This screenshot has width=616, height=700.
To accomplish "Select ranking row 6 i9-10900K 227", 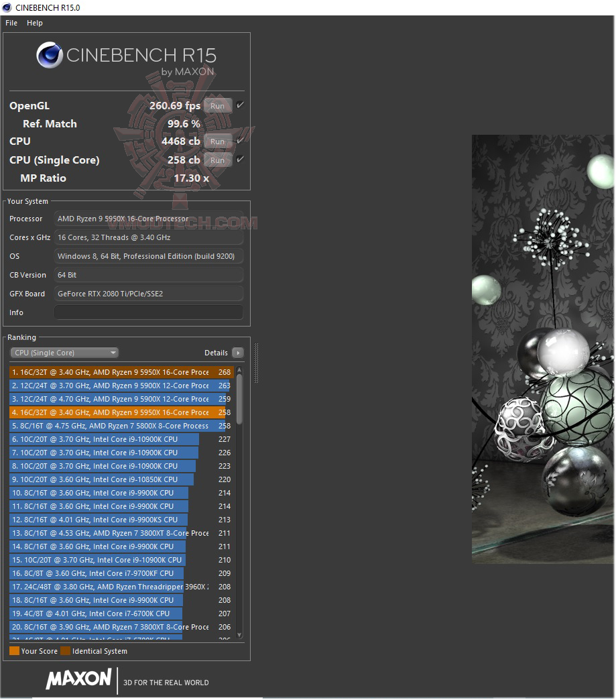I will coord(121,439).
